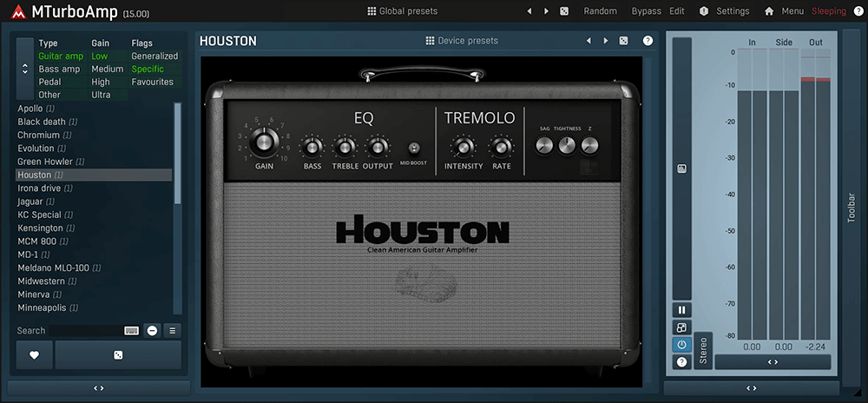
Task: Click the device list scrollbar
Action: [x=178, y=153]
